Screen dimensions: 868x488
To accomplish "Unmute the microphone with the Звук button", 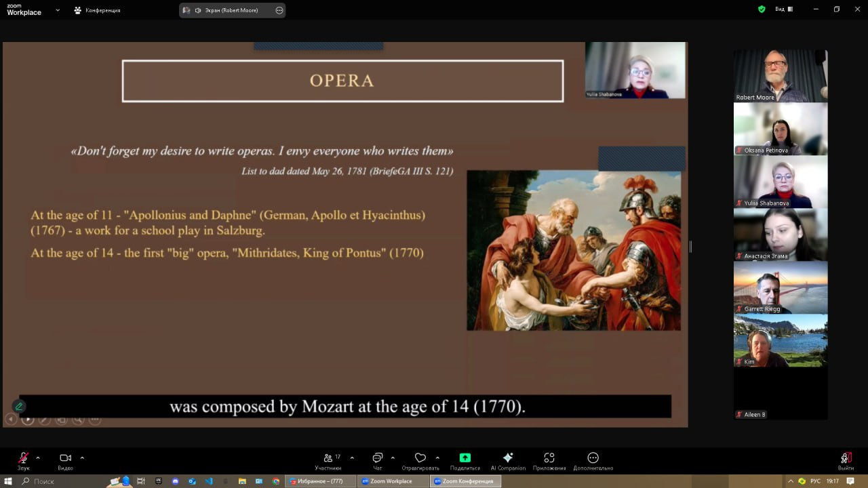I will [x=24, y=461].
